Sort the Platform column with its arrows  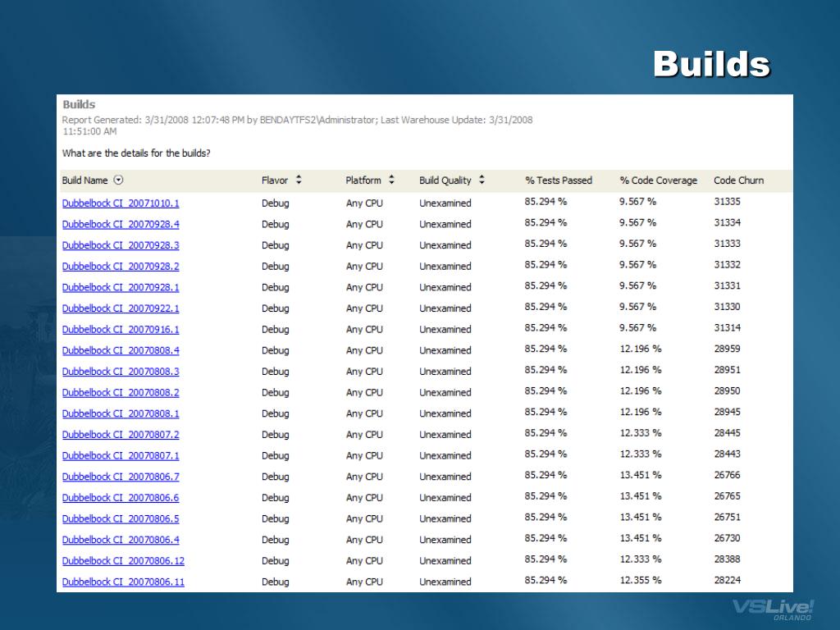coord(391,180)
